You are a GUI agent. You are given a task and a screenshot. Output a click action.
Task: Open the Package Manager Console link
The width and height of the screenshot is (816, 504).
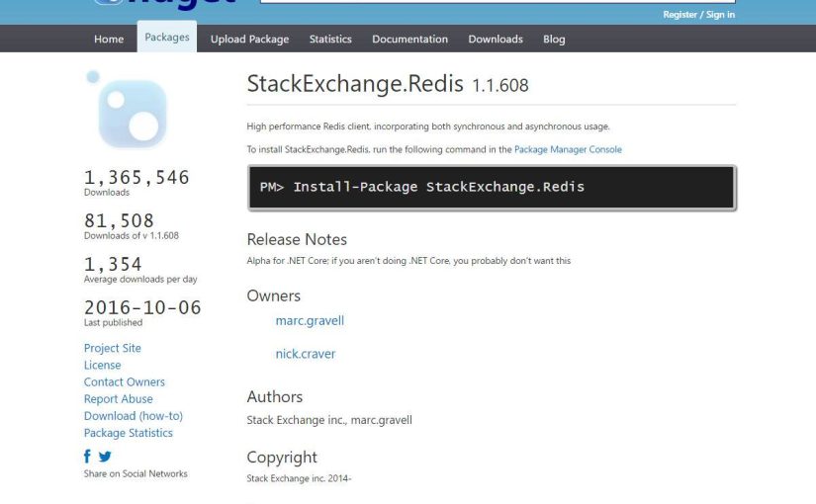pos(568,150)
